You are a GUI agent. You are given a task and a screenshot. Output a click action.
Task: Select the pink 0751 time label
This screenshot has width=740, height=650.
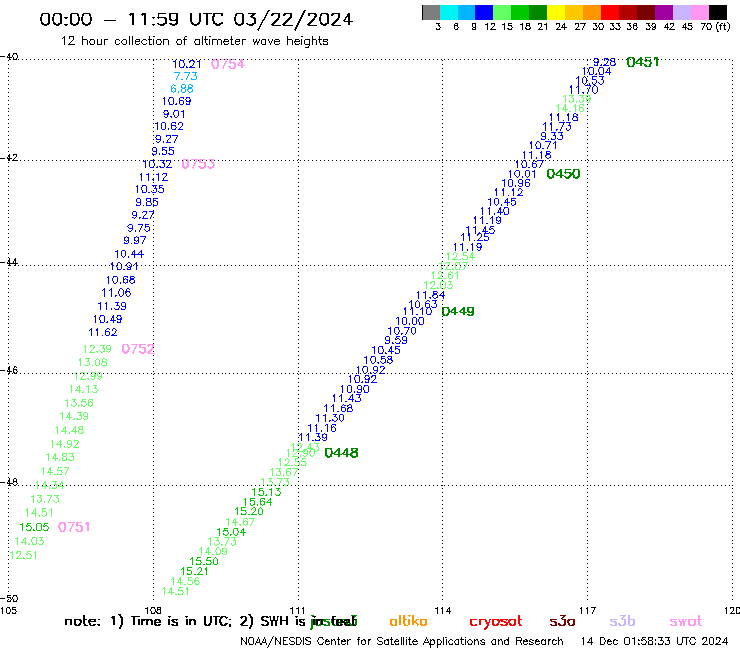pos(74,527)
